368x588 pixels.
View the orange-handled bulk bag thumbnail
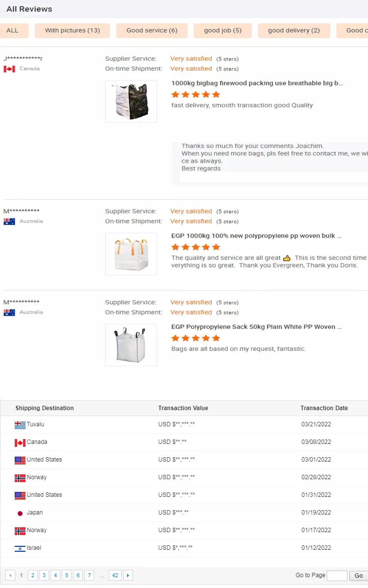click(x=131, y=254)
